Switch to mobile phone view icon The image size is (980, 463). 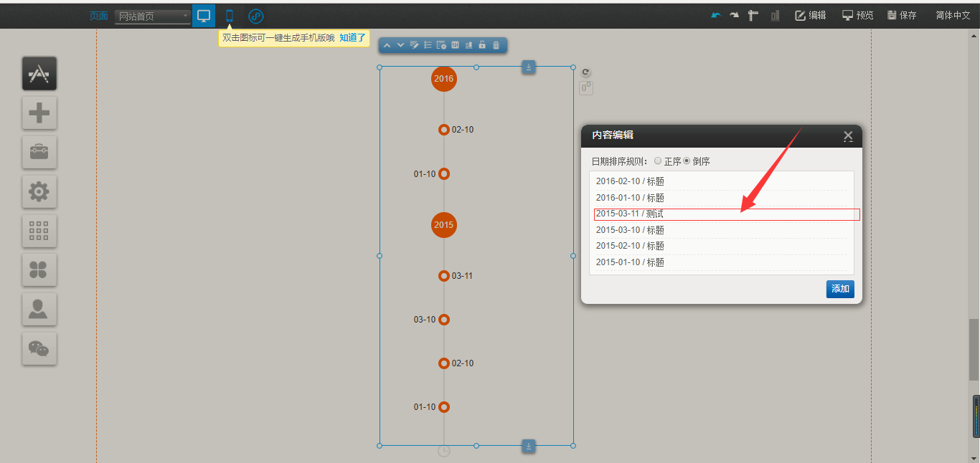pyautogui.click(x=230, y=16)
